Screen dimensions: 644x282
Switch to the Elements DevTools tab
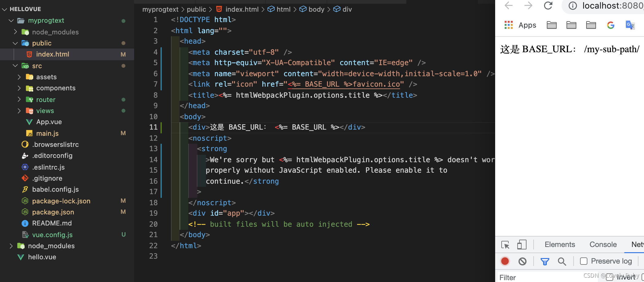[x=560, y=245]
